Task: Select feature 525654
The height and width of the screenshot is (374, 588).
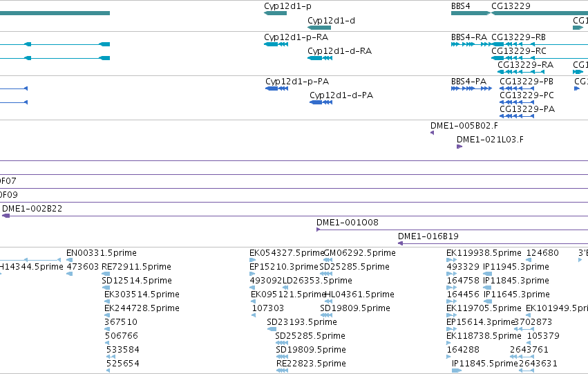Action: [122, 364]
